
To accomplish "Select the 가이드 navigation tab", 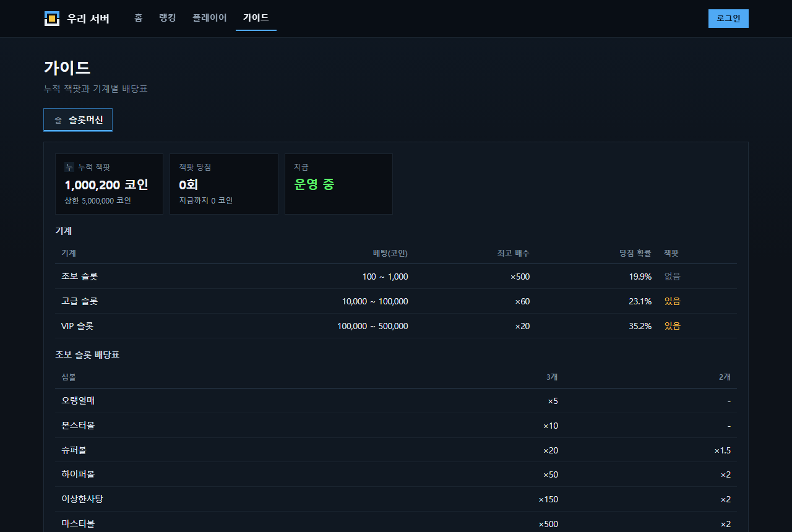I will (256, 18).
